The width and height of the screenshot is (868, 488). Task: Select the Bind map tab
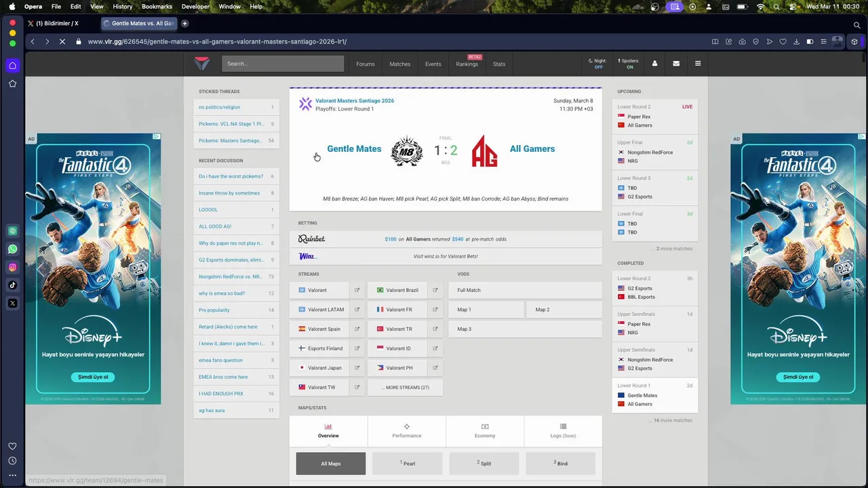(x=560, y=464)
